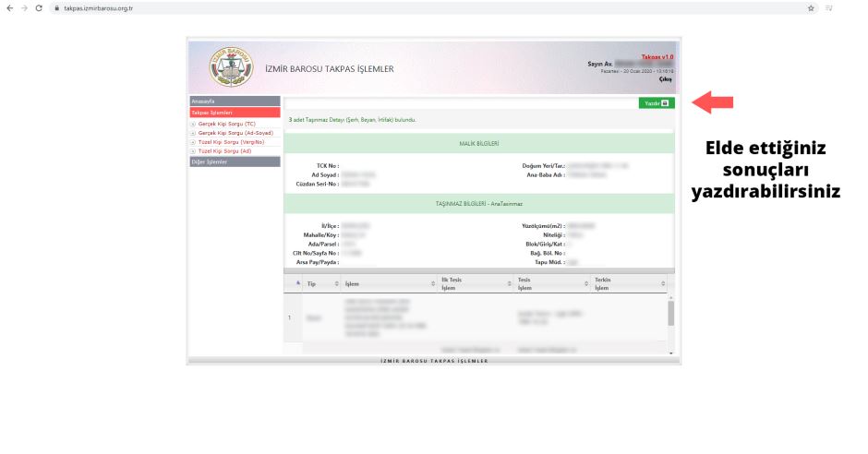Click the MALİK BİLGİLERİ section header
Viewport: 868px width, 454px height.
click(479, 143)
